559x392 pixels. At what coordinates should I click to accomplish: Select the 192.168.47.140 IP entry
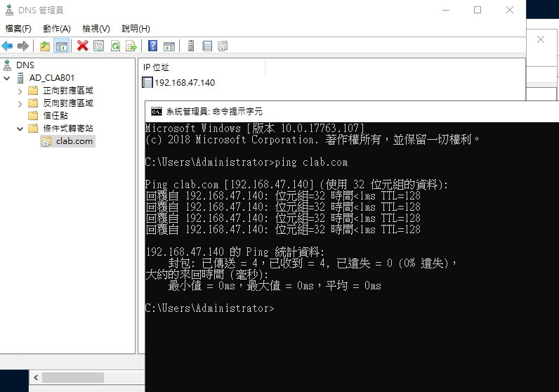pos(185,83)
